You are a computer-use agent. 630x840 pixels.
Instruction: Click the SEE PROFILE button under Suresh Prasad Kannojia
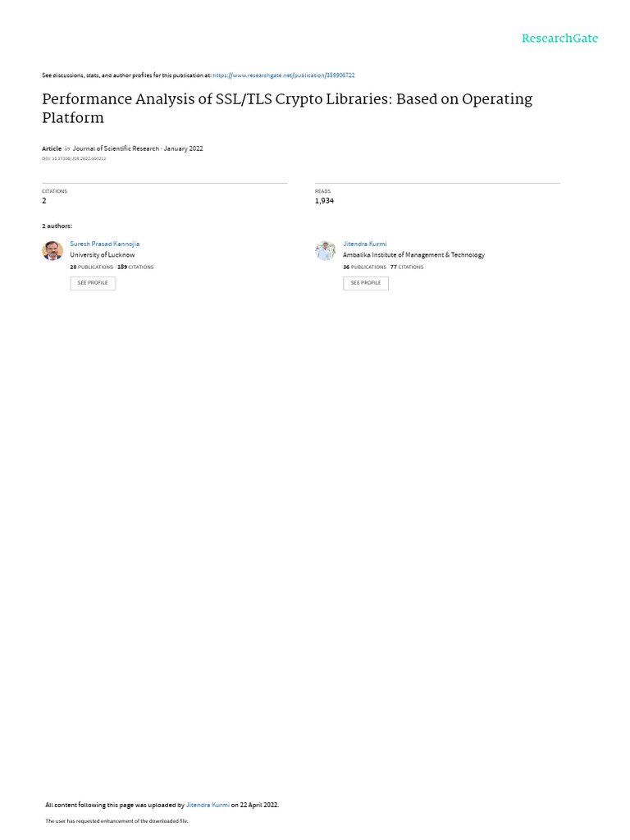pyautogui.click(x=93, y=283)
